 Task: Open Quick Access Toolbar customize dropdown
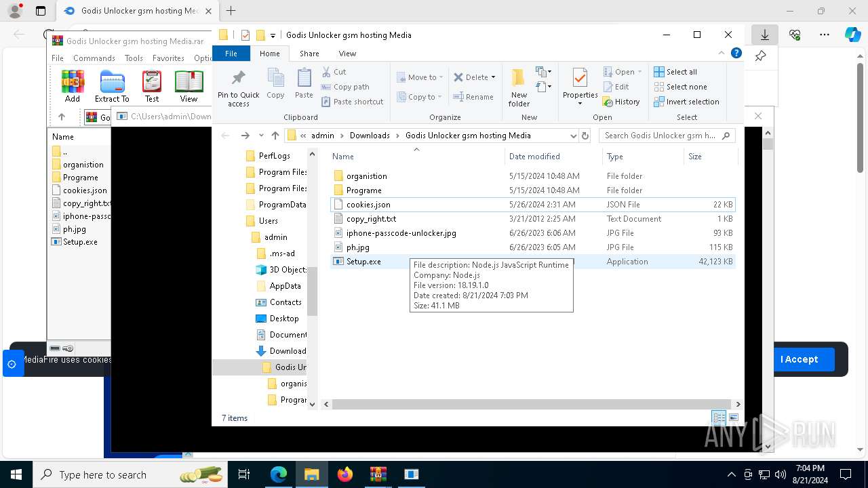click(x=273, y=35)
